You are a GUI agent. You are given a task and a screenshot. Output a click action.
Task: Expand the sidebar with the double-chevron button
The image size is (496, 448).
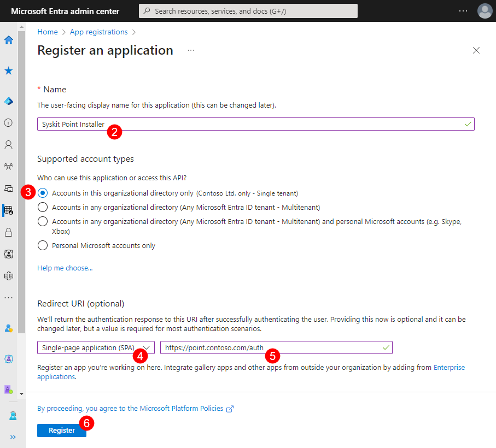(x=11, y=437)
